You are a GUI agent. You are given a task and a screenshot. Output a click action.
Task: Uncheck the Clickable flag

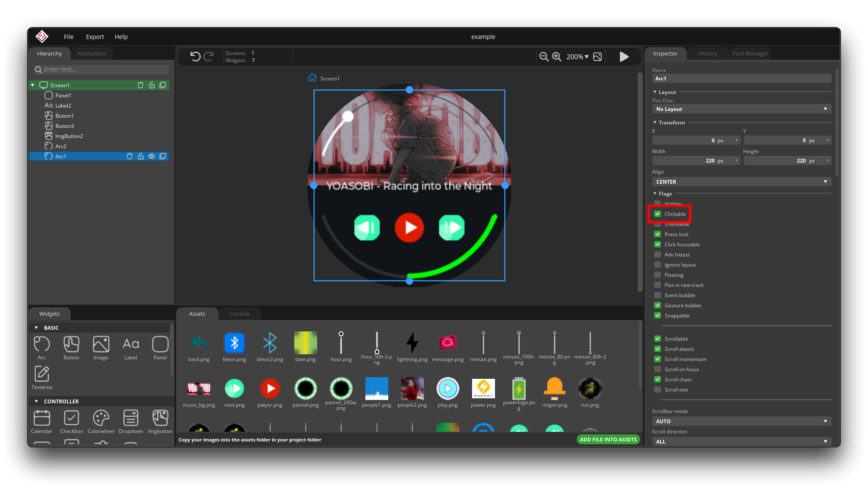pos(658,214)
